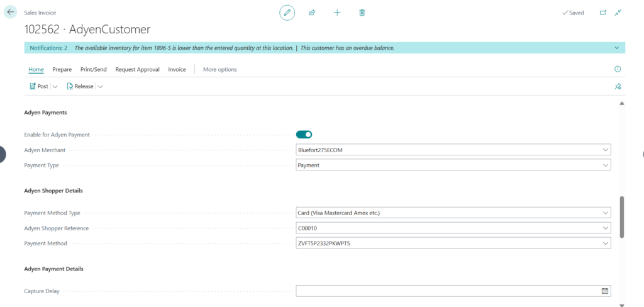The image size is (644, 307).
Task: Open Capture Delay calendar picker
Action: tap(605, 291)
